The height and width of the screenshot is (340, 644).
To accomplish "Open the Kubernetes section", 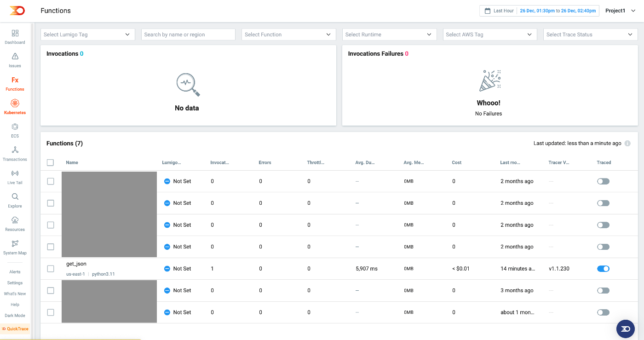I will point(15,107).
